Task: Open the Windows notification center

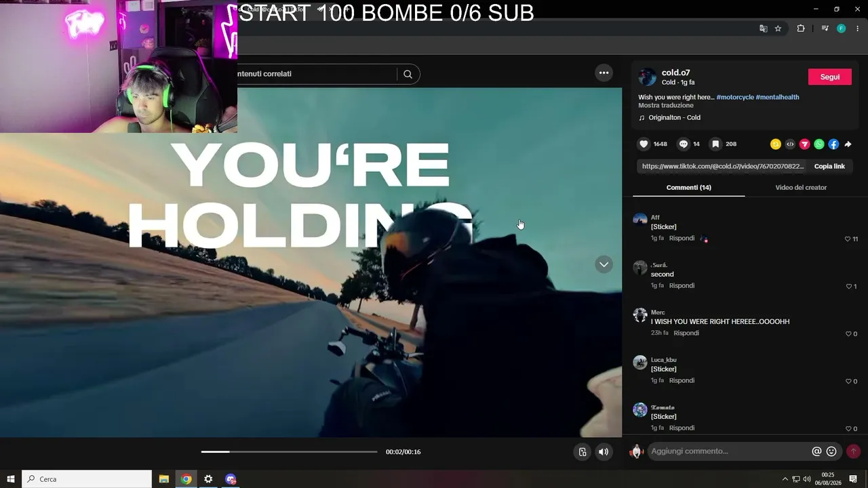Action: tap(853, 479)
